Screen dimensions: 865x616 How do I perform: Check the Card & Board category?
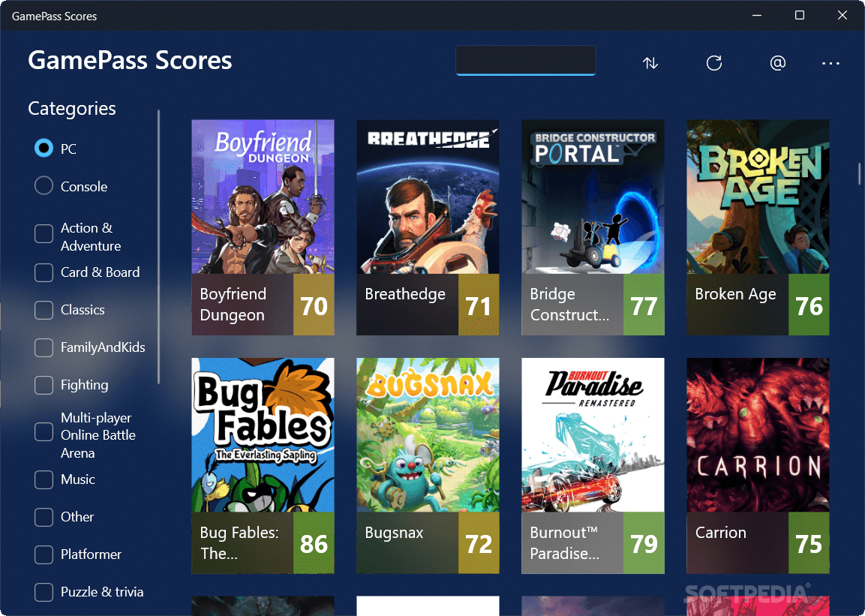click(44, 272)
